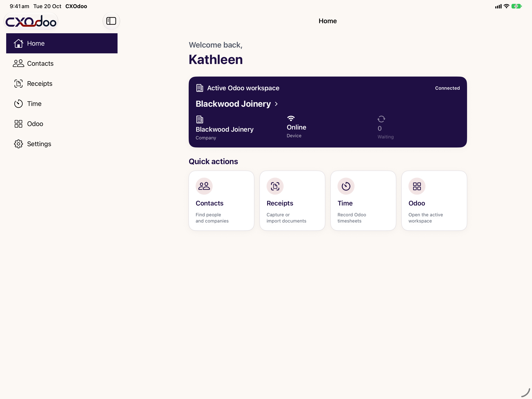Click the Contacts people icon in sidebar

[19, 63]
